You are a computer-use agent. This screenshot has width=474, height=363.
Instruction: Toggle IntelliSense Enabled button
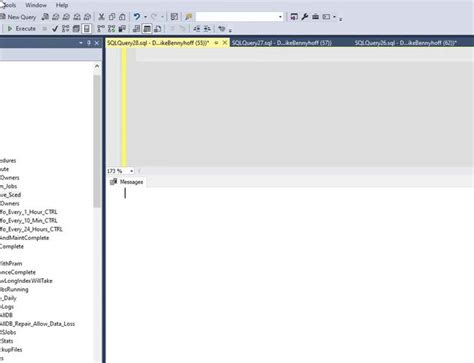(x=87, y=29)
